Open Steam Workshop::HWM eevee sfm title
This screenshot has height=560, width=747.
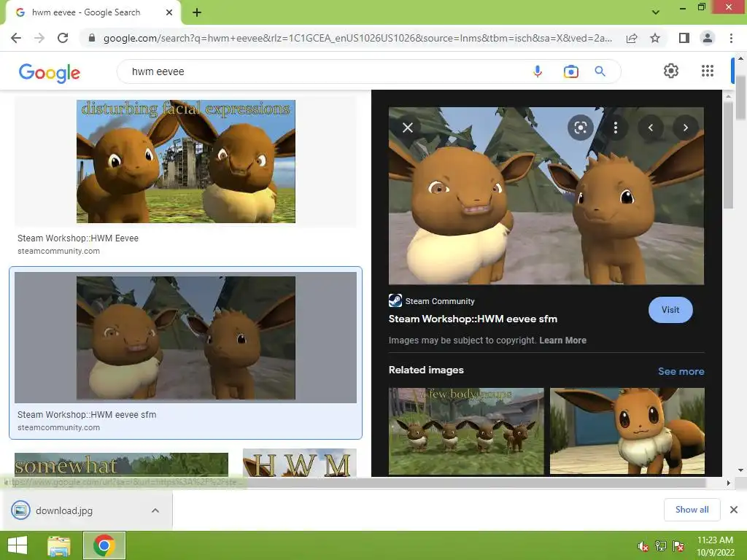(473, 319)
